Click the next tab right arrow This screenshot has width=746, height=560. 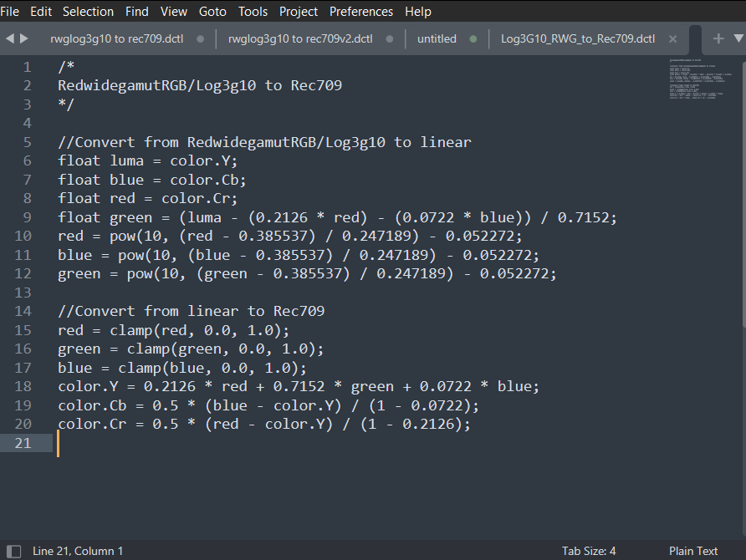23,38
